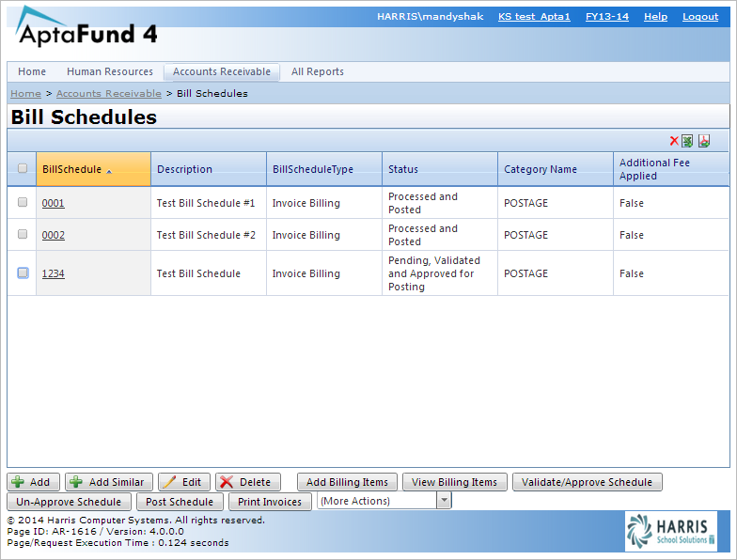
Task: Click the Validate/Approve Schedule button
Action: (x=587, y=482)
